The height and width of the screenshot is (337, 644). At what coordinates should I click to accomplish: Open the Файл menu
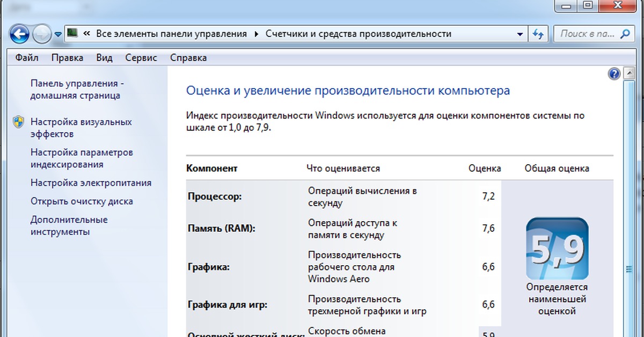(x=26, y=58)
